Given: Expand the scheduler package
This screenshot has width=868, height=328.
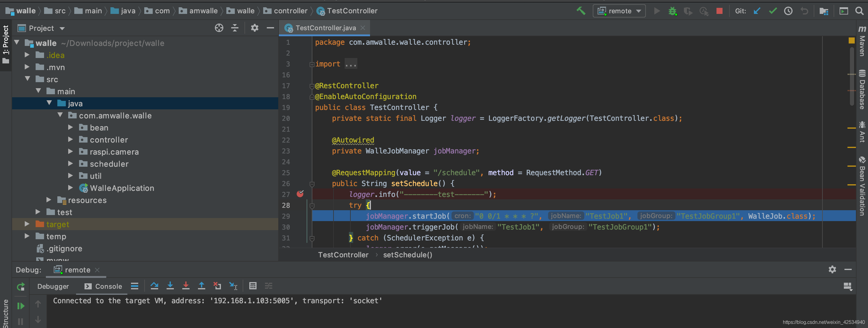Looking at the screenshot, I should 70,164.
